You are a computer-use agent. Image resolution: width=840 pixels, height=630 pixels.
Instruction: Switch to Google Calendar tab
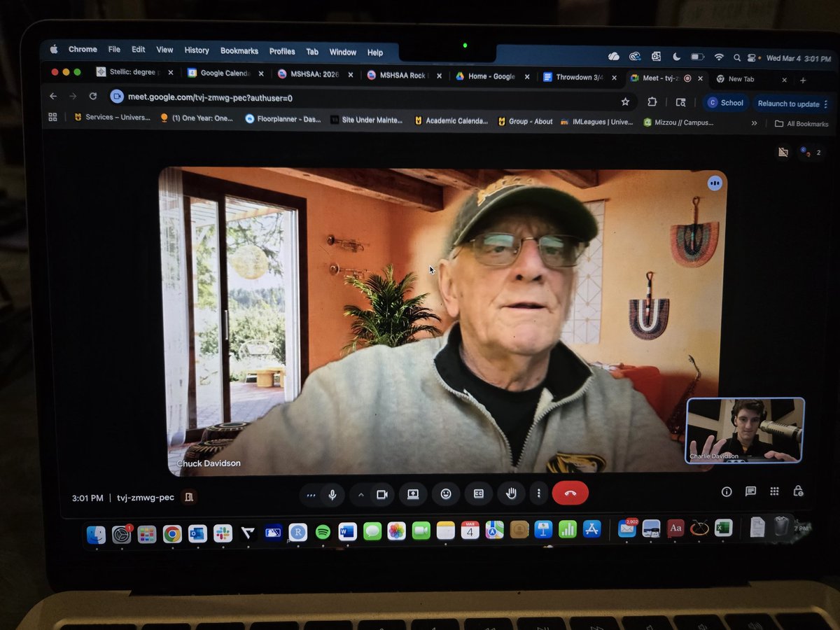pyautogui.click(x=225, y=73)
